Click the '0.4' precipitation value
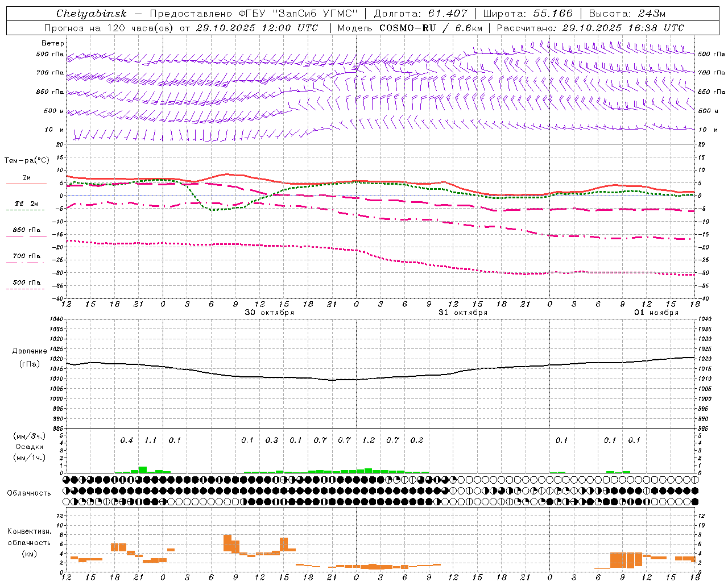Viewport: 728px width, 582px height. [x=127, y=440]
